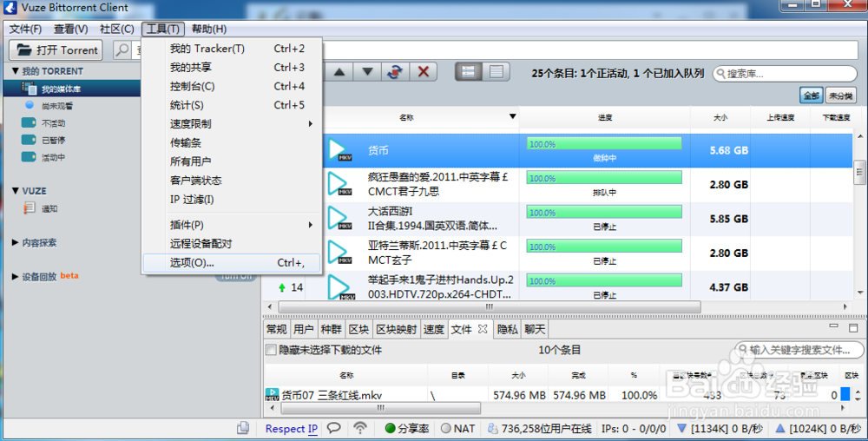The image size is (868, 441).
Task: Click the blue-red refresh/recheck toolbar icon
Action: point(395,72)
